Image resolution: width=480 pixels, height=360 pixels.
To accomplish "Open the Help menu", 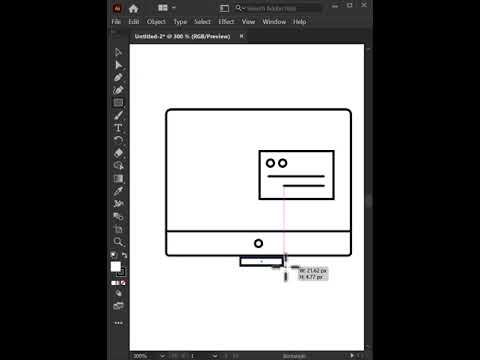I will click(299, 22).
